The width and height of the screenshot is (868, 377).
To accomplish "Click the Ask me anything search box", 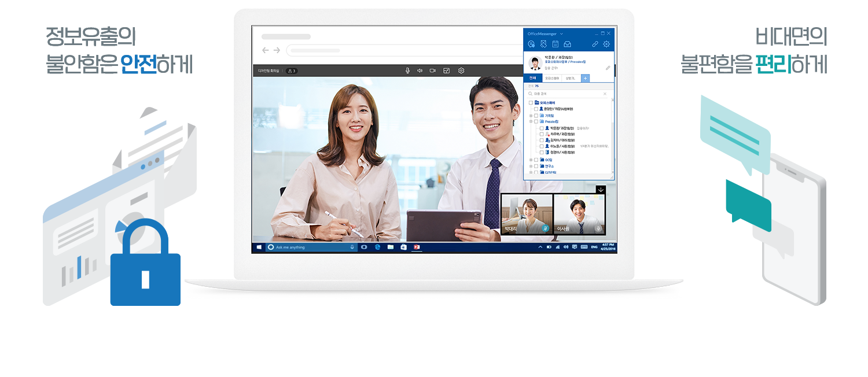I will (311, 247).
